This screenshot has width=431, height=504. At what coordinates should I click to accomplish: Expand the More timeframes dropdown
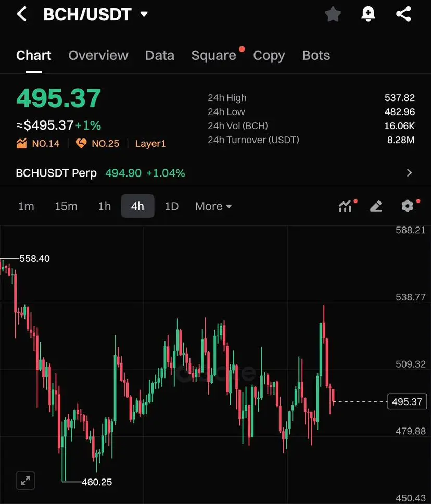pyautogui.click(x=213, y=206)
